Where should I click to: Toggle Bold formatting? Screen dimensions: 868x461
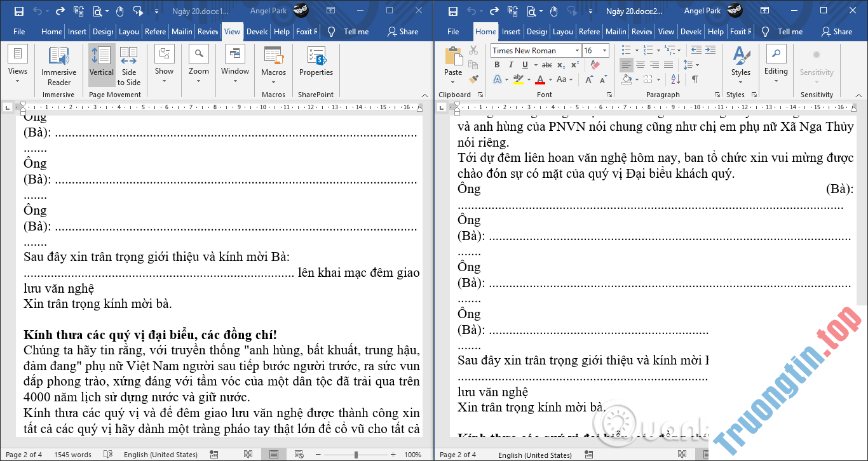coord(496,65)
